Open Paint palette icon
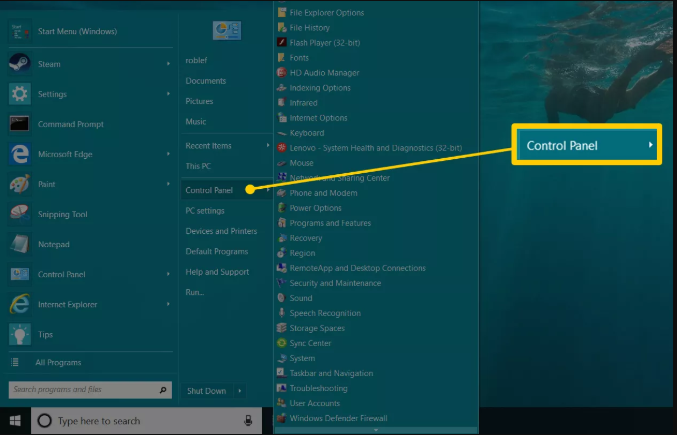The image size is (677, 435). pyautogui.click(x=20, y=184)
